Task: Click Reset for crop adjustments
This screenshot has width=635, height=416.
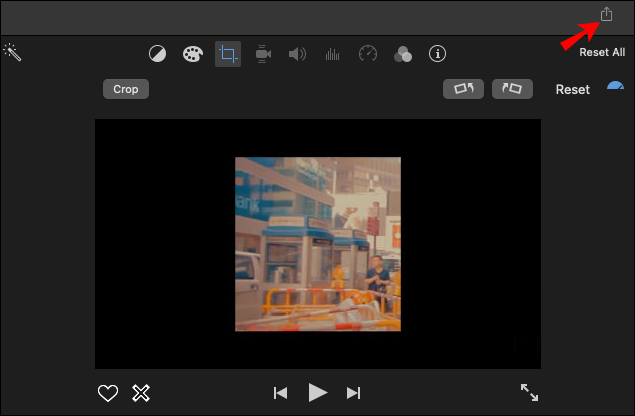Action: [x=572, y=89]
